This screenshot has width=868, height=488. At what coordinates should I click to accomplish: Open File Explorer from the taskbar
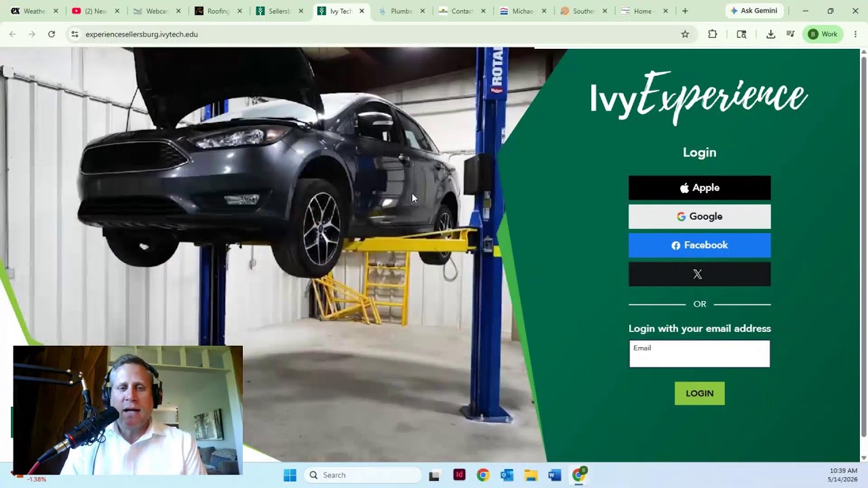[x=531, y=475]
